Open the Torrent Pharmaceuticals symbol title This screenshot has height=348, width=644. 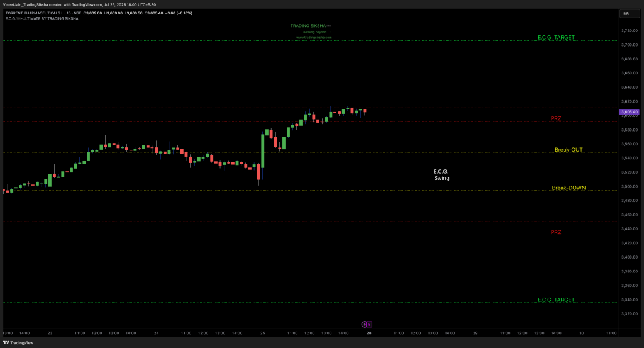click(x=31, y=13)
